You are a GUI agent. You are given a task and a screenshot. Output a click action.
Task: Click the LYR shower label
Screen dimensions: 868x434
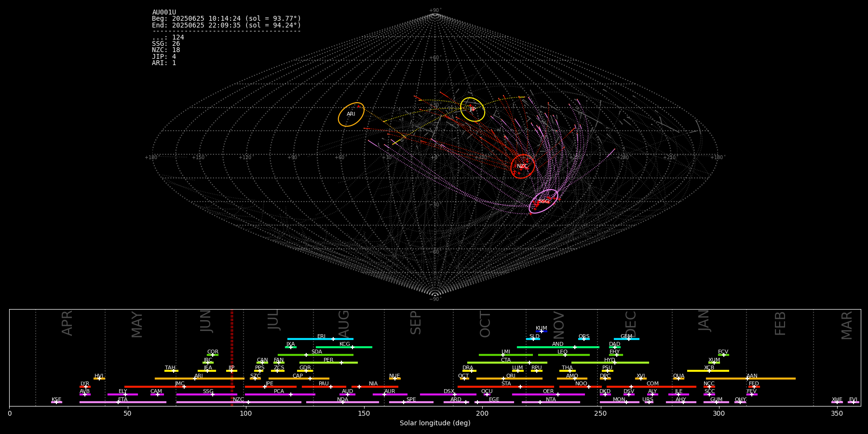click(85, 384)
